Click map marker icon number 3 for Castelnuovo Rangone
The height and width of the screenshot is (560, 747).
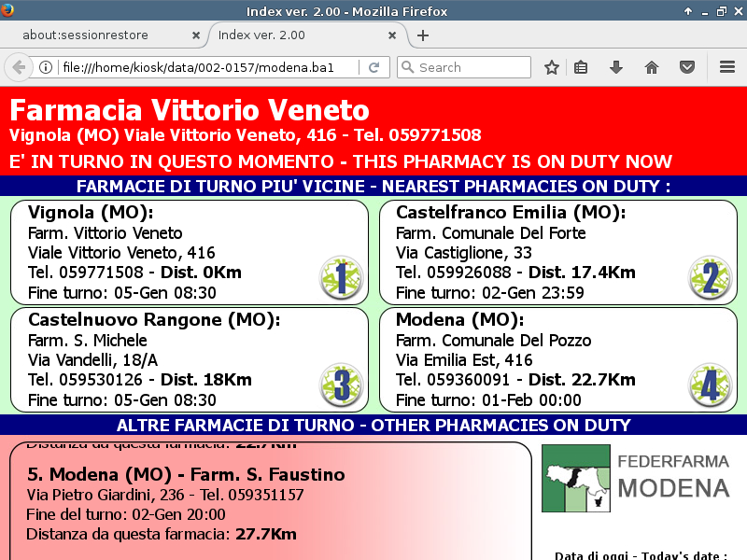pos(341,385)
